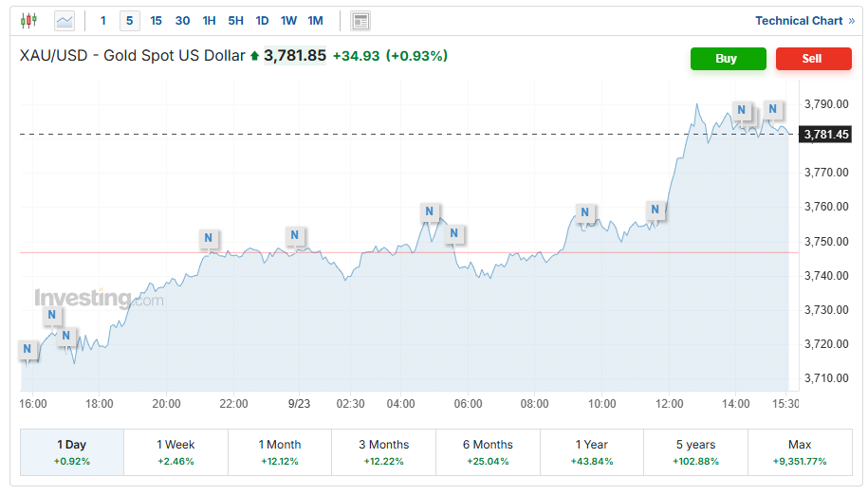The image size is (868, 495).
Task: Choose the 1H chart interval
Action: pyautogui.click(x=209, y=20)
